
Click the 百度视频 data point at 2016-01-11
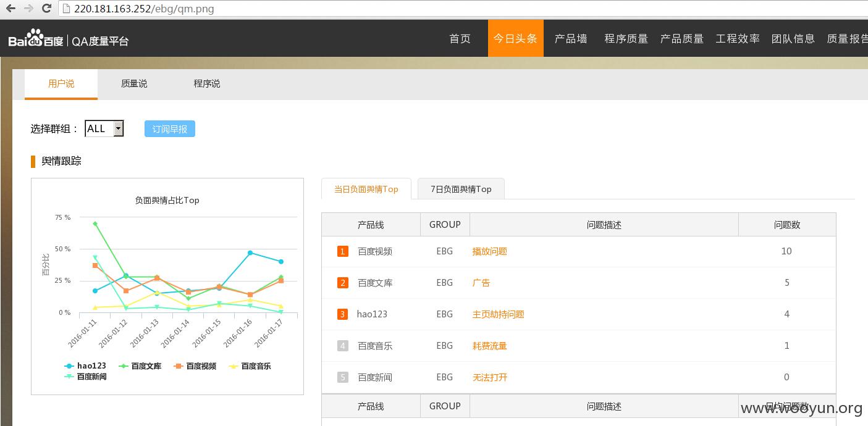(x=95, y=265)
